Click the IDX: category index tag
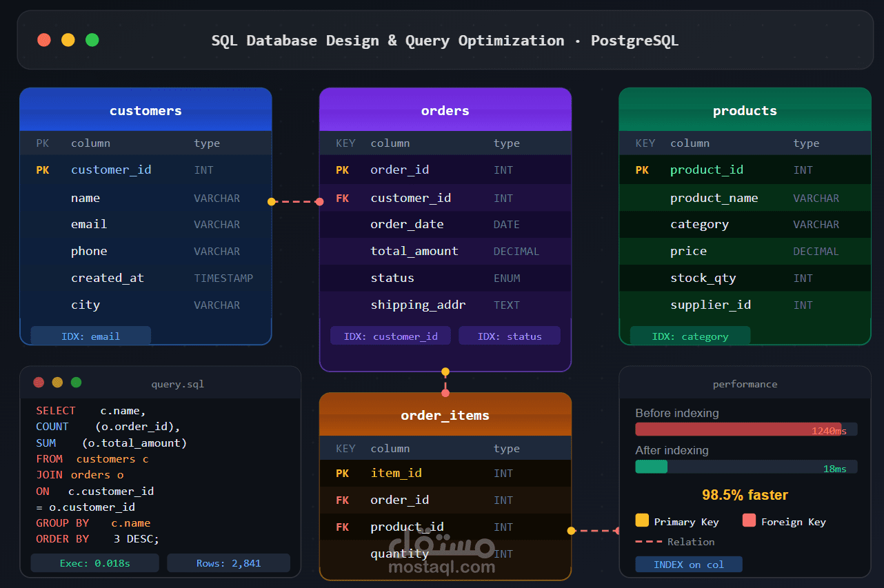This screenshot has height=588, width=884. (x=690, y=336)
